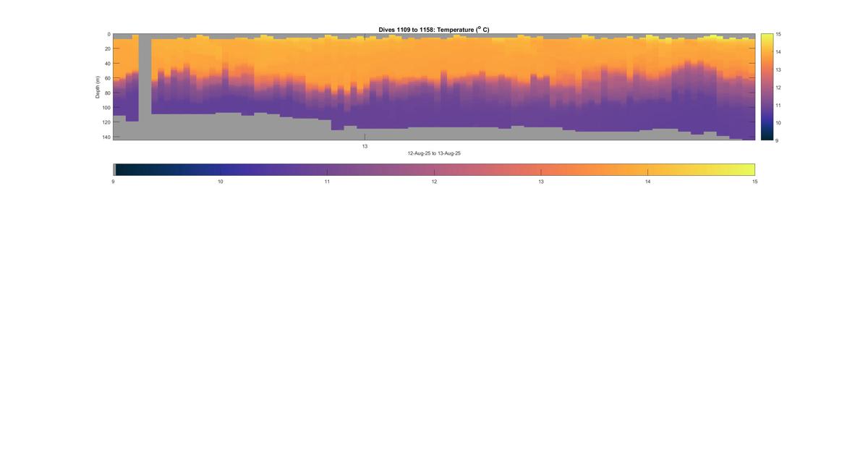This screenshot has height=450, width=868.
Task: Click the depth axis tick label "20"
Action: coord(107,49)
